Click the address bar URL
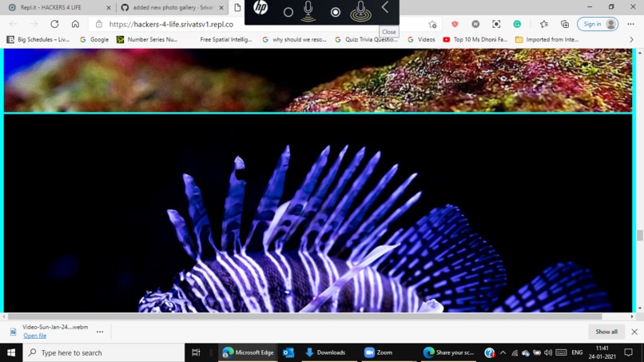Screen dimensions: 644x362 point(171,24)
